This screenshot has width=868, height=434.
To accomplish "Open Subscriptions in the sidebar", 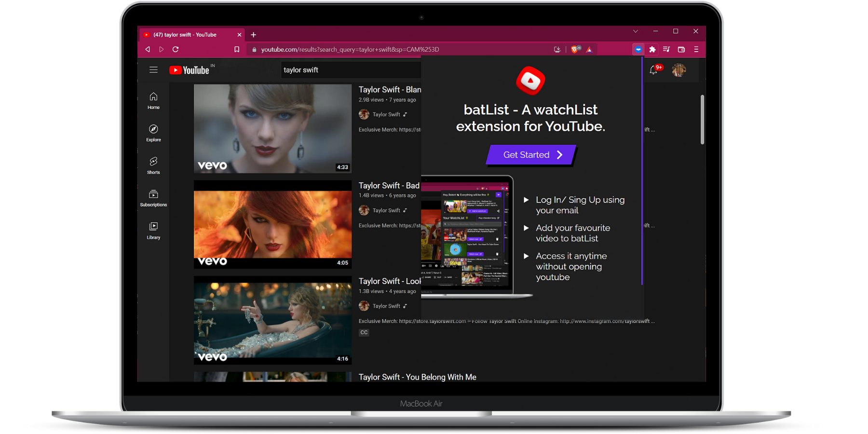I will tap(153, 198).
